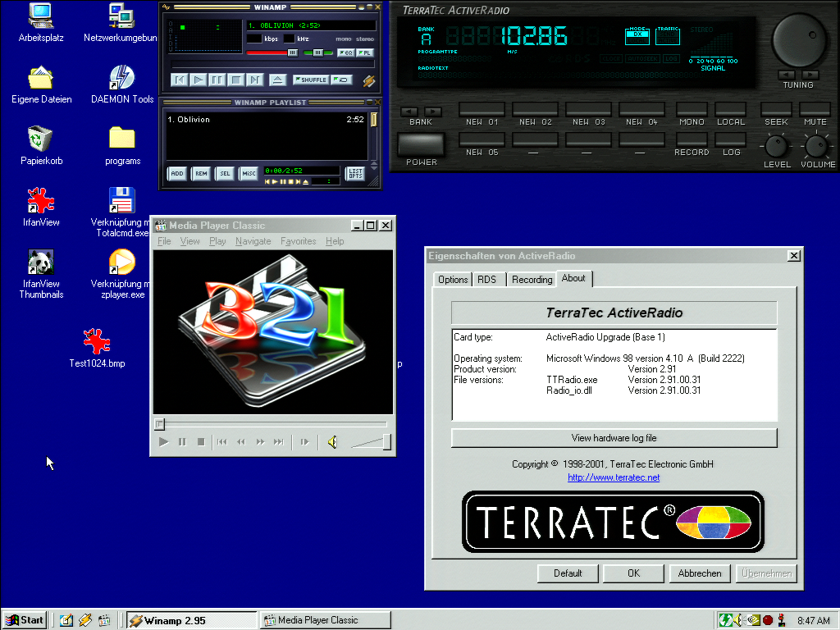
Task: Toggle Winamp Shuffle mode
Action: coord(311,80)
